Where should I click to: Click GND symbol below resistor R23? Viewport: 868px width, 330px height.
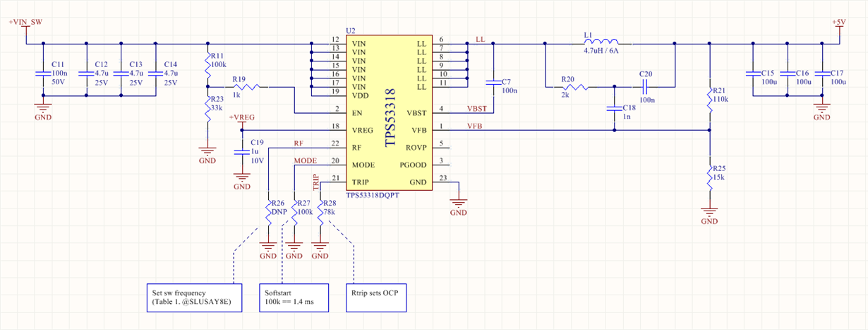207,153
